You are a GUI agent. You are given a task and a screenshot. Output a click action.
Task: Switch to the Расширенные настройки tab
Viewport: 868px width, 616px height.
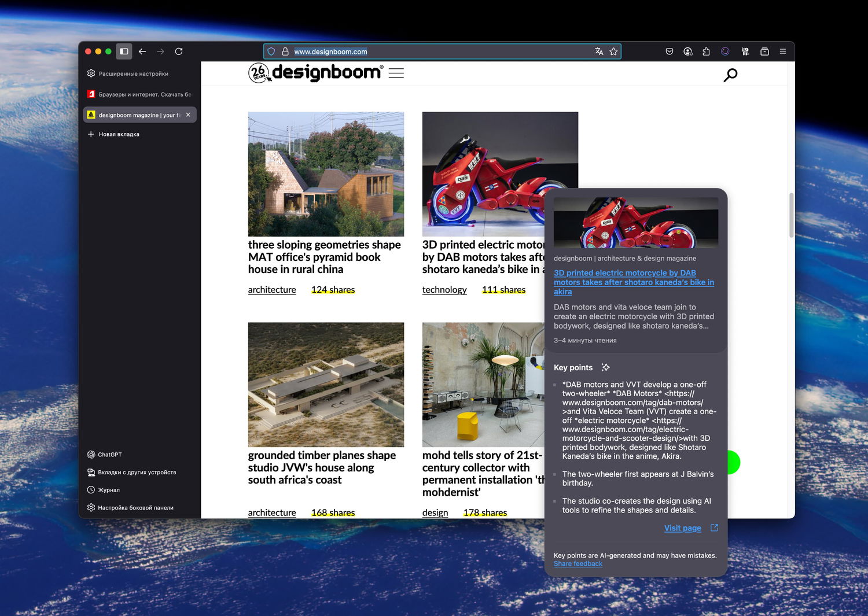point(140,73)
